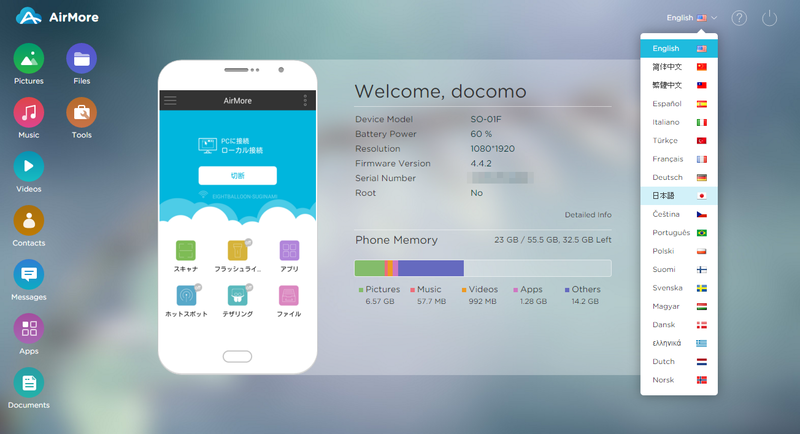
Task: Click the blue Others segment of memory bar
Action: [x=431, y=268]
